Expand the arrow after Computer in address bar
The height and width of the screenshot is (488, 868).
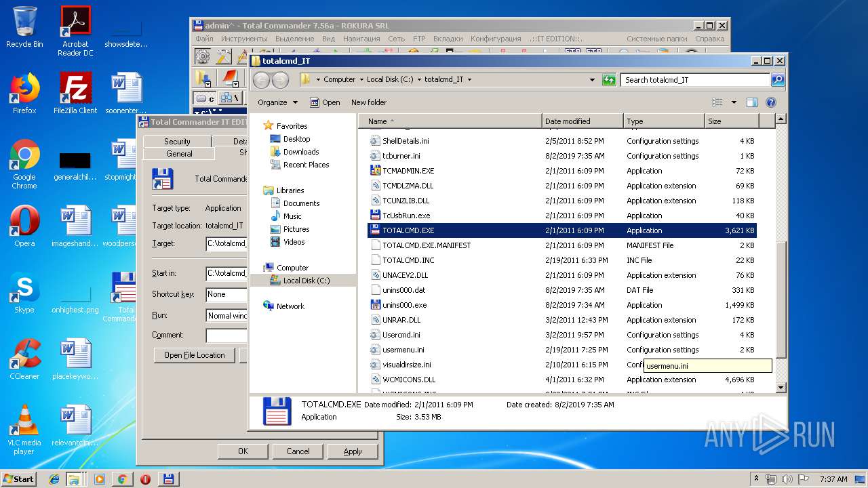pyautogui.click(x=361, y=79)
